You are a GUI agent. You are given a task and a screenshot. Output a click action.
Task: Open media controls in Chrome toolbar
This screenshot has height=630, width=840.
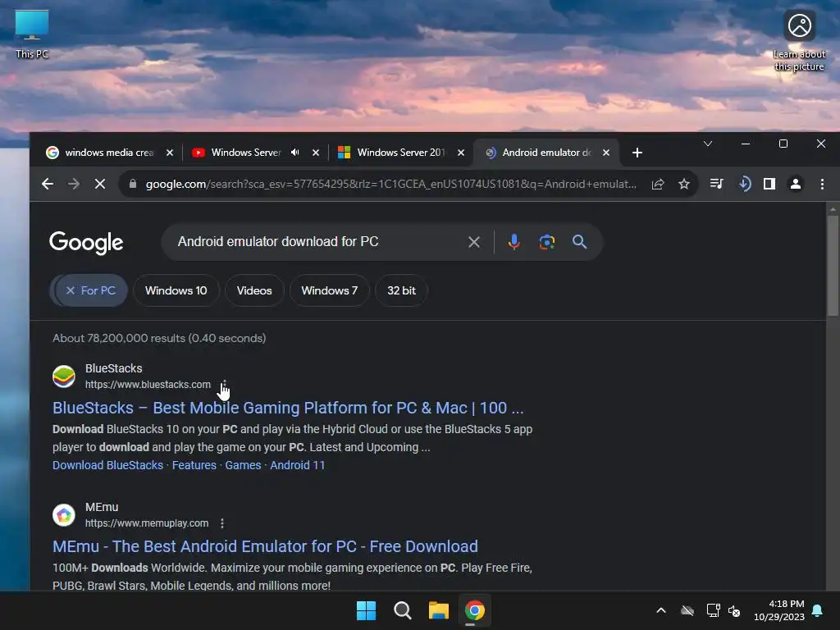coord(716,184)
